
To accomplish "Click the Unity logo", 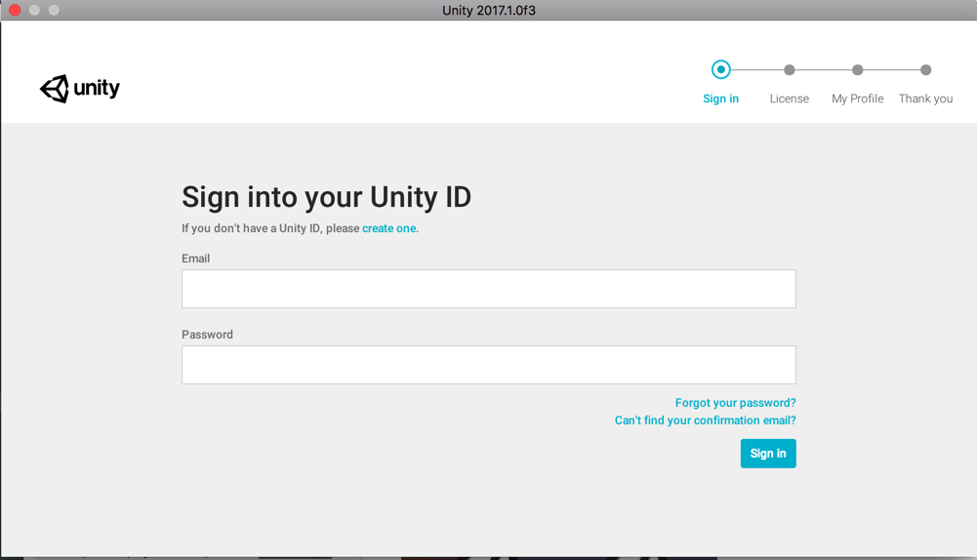I will click(80, 89).
